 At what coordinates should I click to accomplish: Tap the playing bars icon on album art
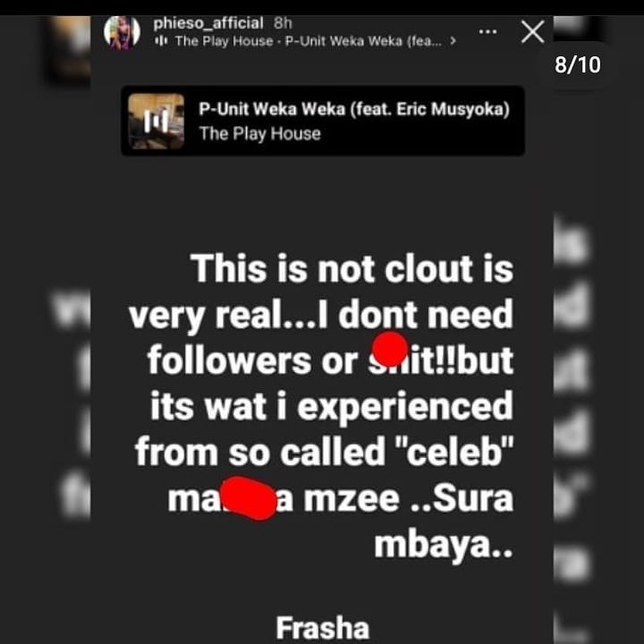tap(156, 121)
